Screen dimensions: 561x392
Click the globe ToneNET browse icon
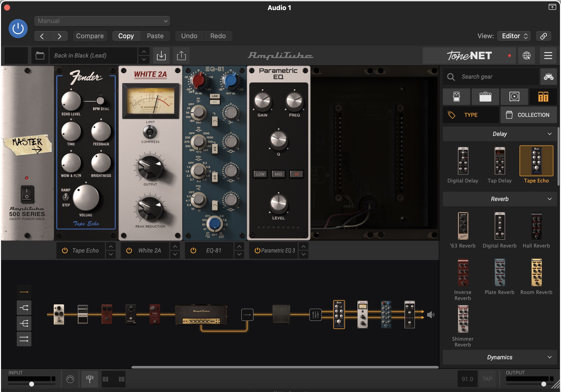[x=527, y=55]
